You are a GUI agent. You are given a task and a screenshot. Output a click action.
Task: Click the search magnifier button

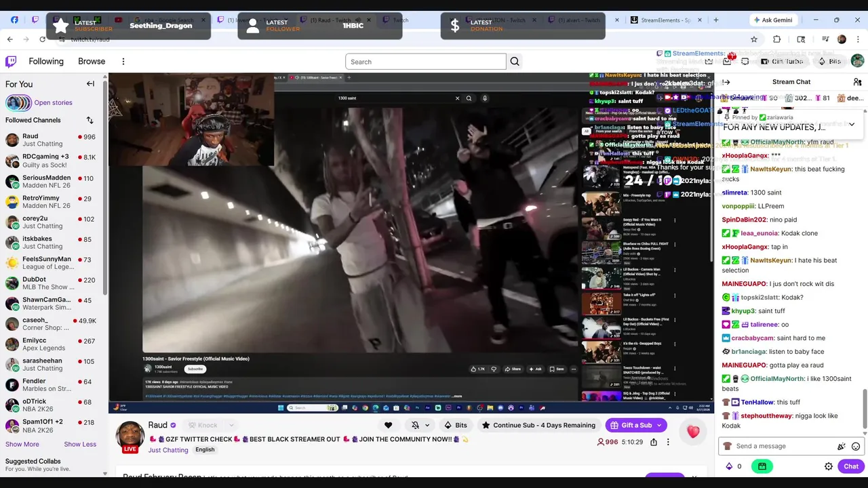[515, 62]
